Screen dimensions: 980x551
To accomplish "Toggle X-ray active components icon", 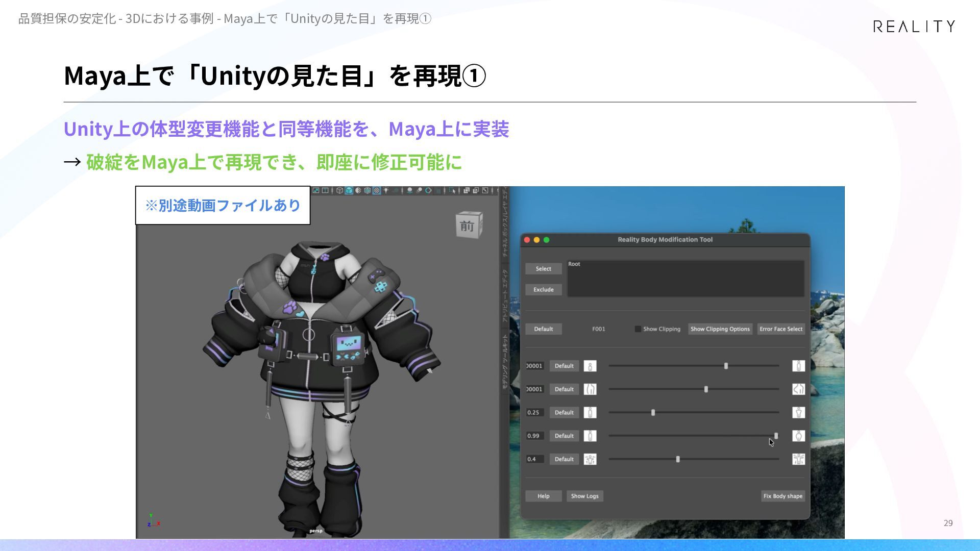I will click(476, 191).
